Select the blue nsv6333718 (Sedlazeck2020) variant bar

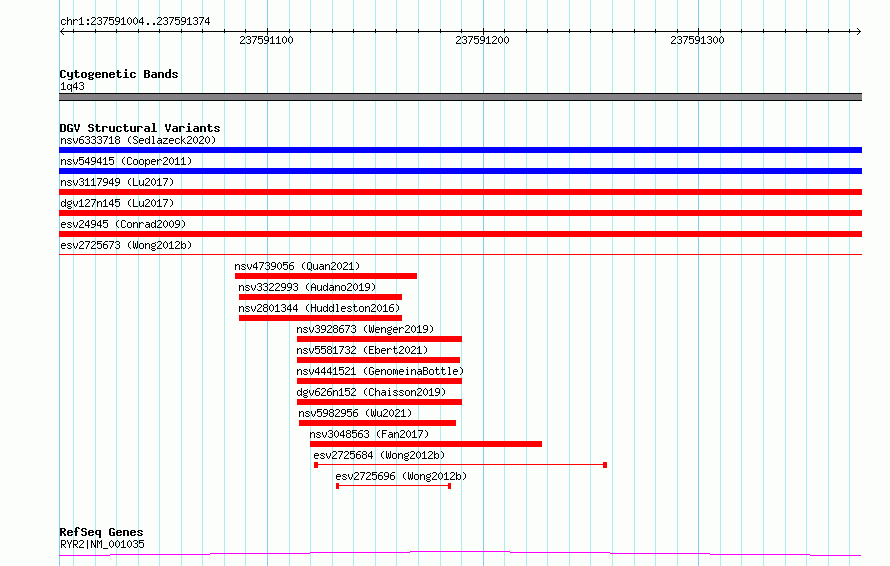[460, 150]
